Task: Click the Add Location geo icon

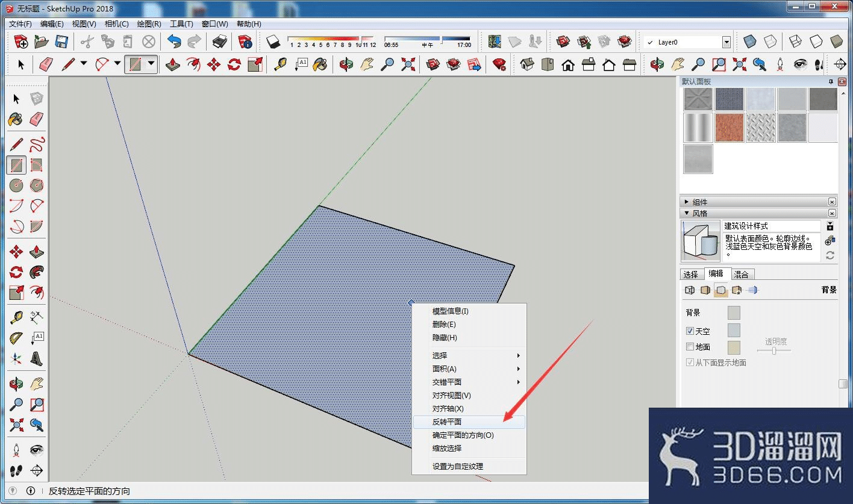Action: [495, 42]
